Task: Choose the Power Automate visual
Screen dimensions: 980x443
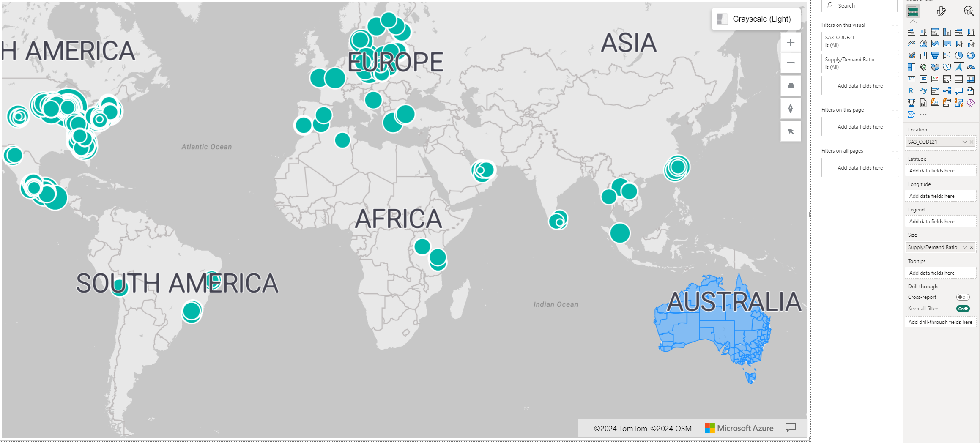Action: (912, 115)
